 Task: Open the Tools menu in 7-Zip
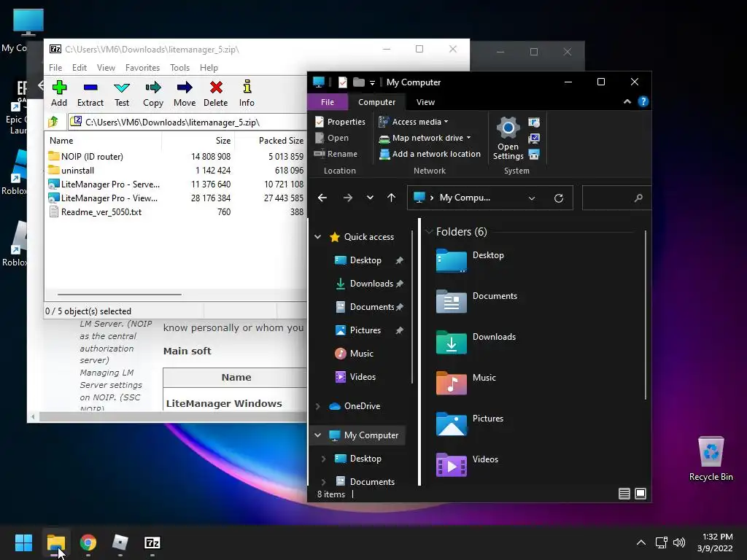coord(179,68)
